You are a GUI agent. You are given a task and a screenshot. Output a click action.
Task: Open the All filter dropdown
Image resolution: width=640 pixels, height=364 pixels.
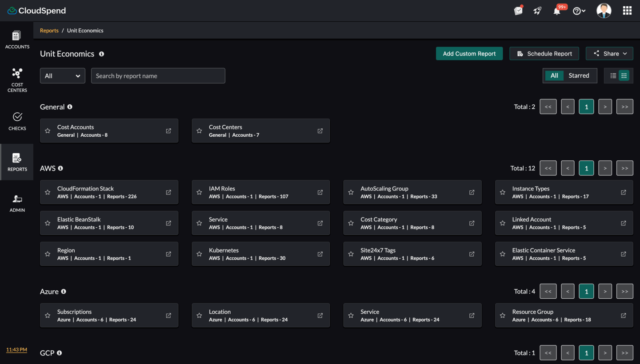63,76
